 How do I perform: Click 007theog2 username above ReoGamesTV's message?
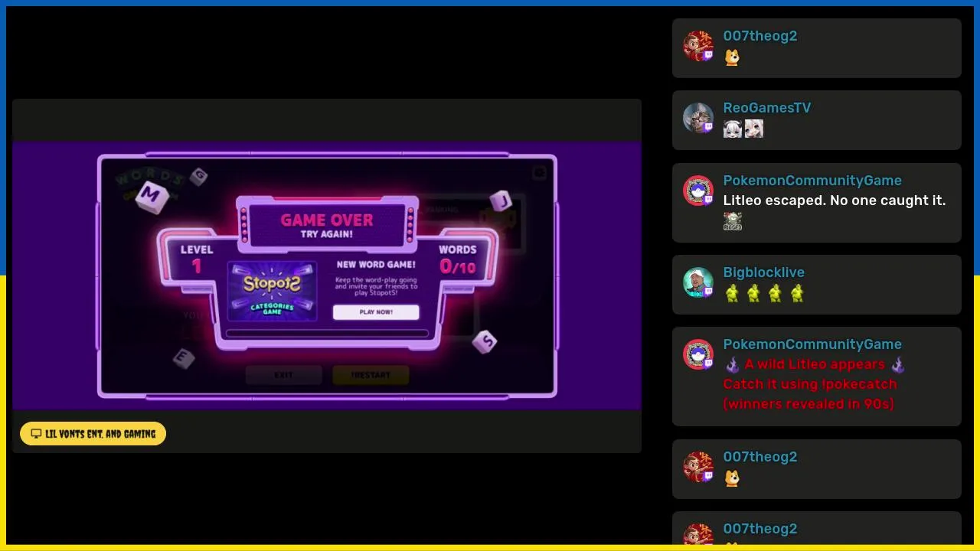point(759,36)
